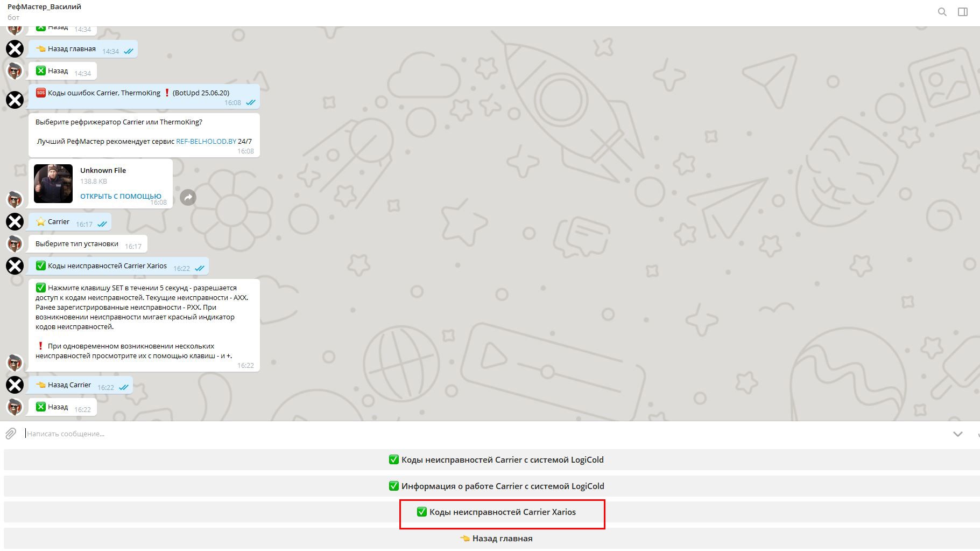Screen dimensions: 980x551
Task: Click the bot's 'Назад' reply at 16:22
Action: (x=62, y=407)
